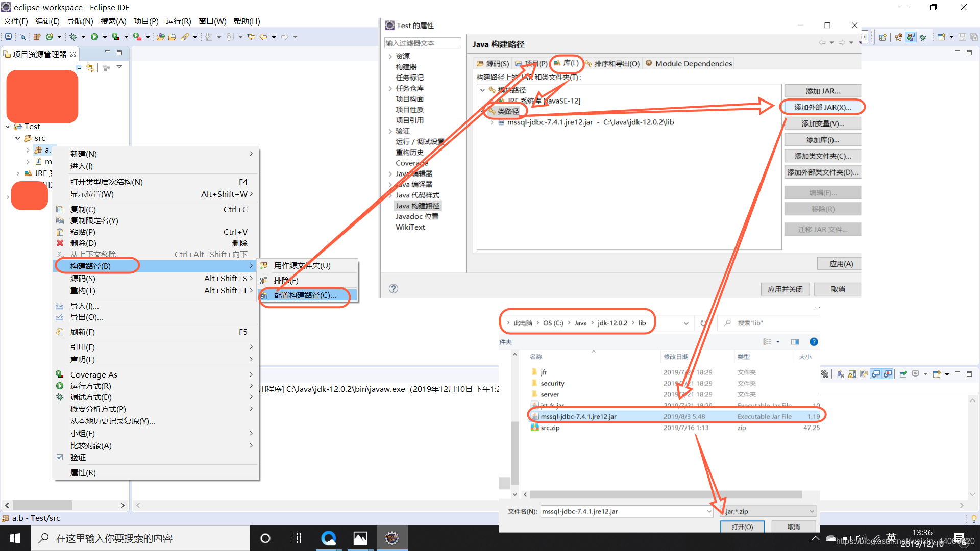The height and width of the screenshot is (551, 980).
Task: Click the '添加外部JAR' button
Action: [821, 107]
